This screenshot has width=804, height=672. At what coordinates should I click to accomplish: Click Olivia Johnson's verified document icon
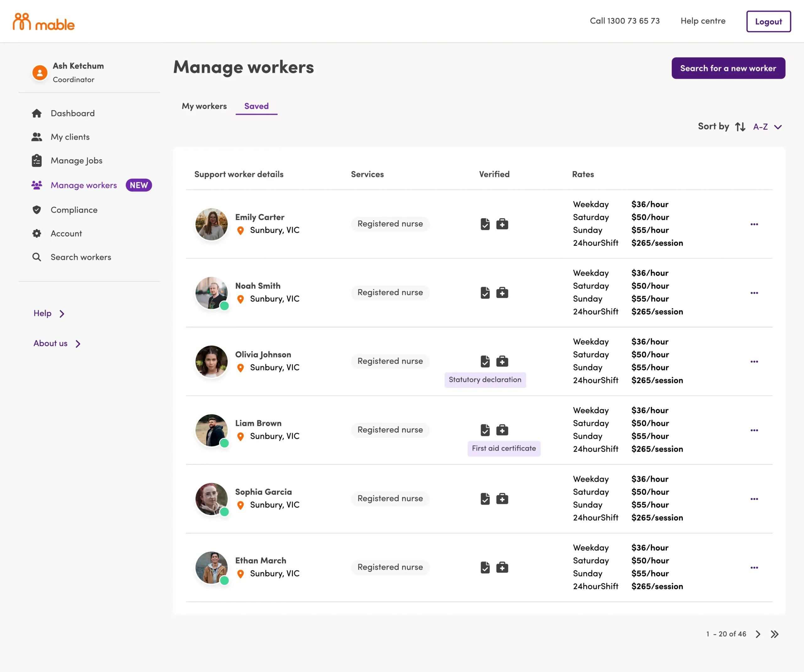(x=485, y=362)
